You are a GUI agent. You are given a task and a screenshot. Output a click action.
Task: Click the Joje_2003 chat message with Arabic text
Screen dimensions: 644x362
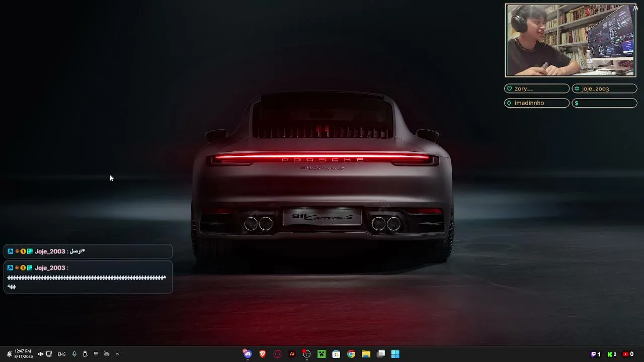pos(88,251)
